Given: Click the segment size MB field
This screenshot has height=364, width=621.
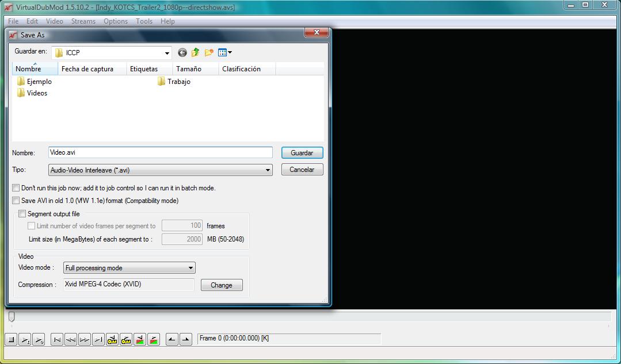Looking at the screenshot, I should pyautogui.click(x=182, y=239).
